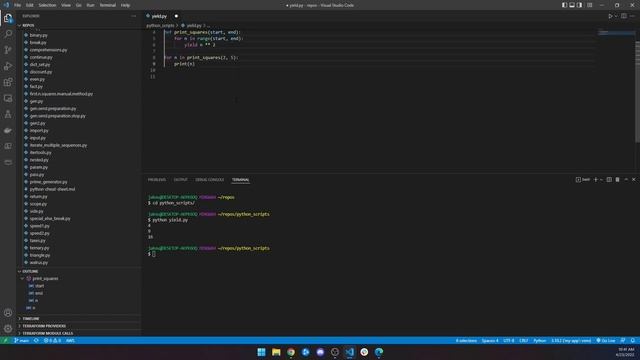The height and width of the screenshot is (360, 640).
Task: Open the notifications bell in the status bar
Action: pos(632,340)
